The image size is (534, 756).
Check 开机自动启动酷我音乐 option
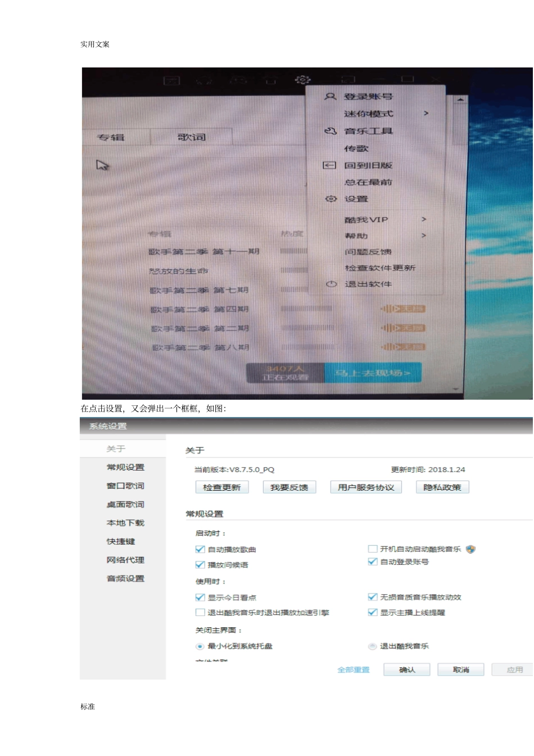click(x=372, y=549)
